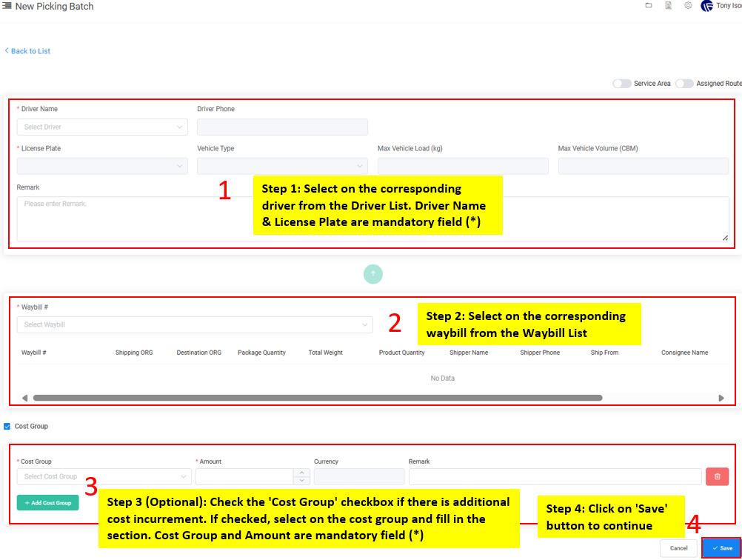The height and width of the screenshot is (560, 742).
Task: Click the Max Vehicle Load field
Action: (463, 166)
